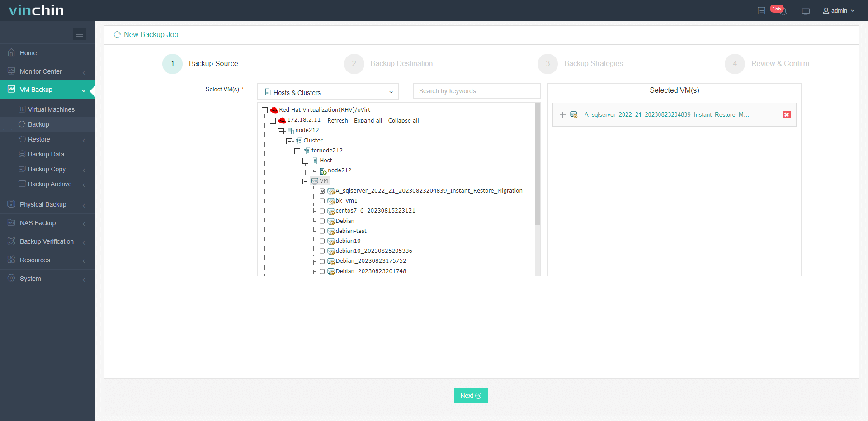This screenshot has height=421, width=868.
Task: Click the NAS Backup icon
Action: click(x=11, y=222)
